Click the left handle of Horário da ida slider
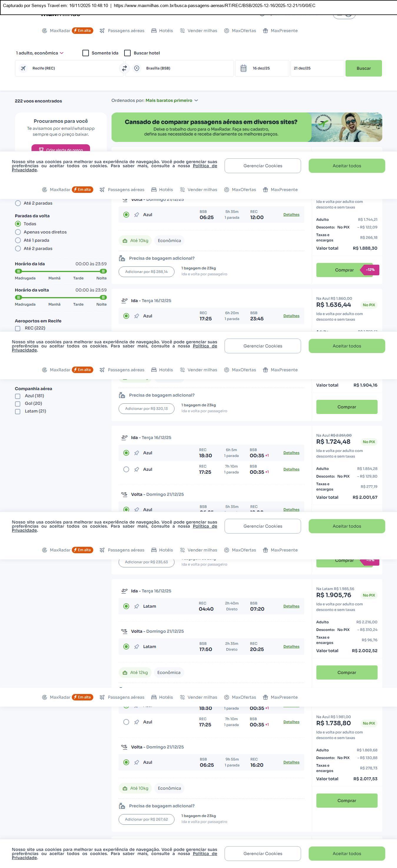The height and width of the screenshot is (868, 397). pyautogui.click(x=19, y=271)
